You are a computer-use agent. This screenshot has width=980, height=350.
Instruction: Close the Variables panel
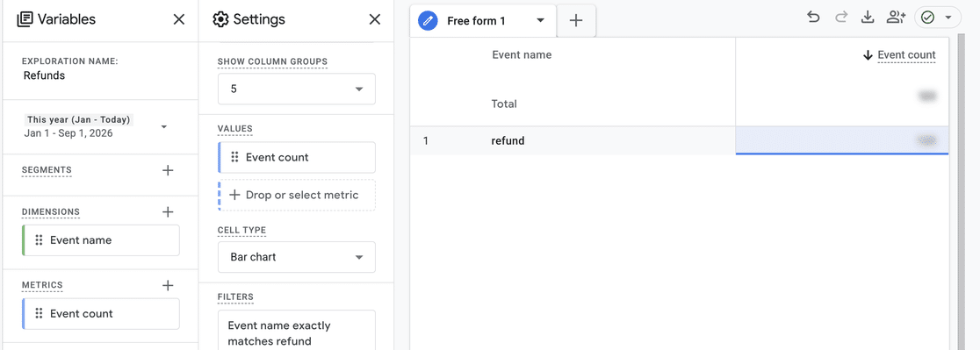(x=179, y=20)
